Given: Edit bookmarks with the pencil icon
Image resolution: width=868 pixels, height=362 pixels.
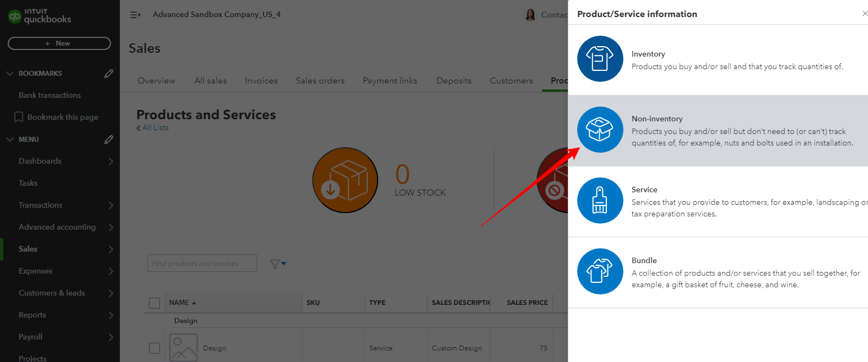Looking at the screenshot, I should click(109, 74).
